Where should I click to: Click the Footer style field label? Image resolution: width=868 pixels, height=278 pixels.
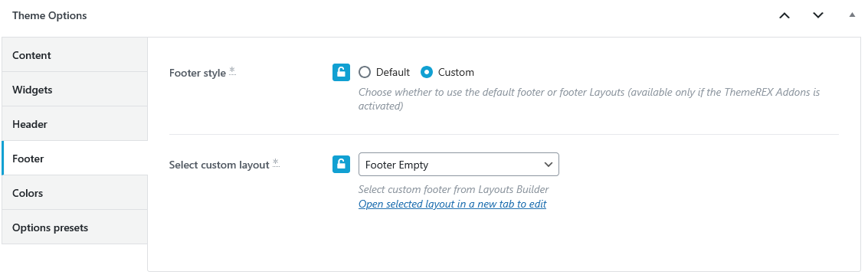click(x=198, y=73)
